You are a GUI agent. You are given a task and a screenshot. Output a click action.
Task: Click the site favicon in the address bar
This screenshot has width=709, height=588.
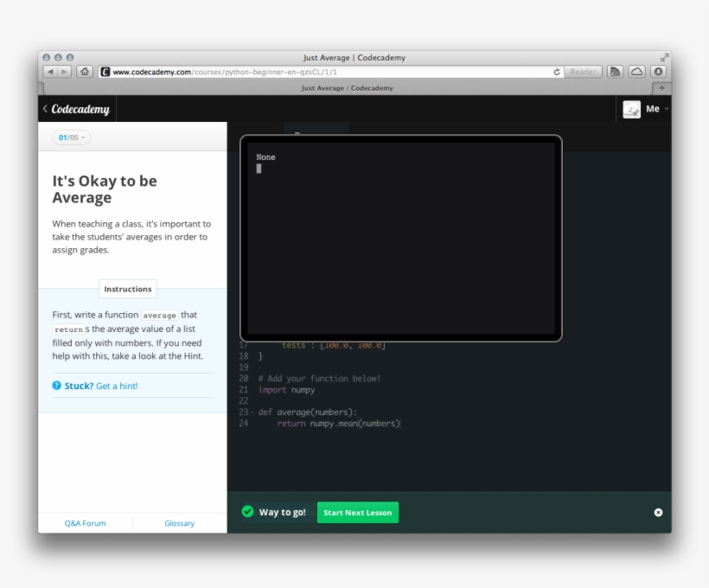pos(105,72)
